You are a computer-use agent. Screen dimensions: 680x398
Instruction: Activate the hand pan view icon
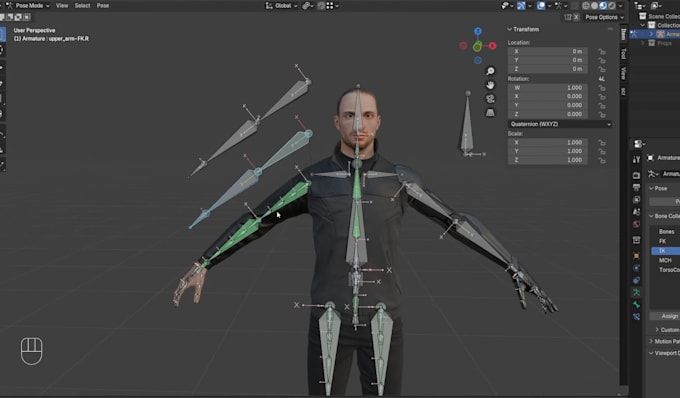point(490,85)
